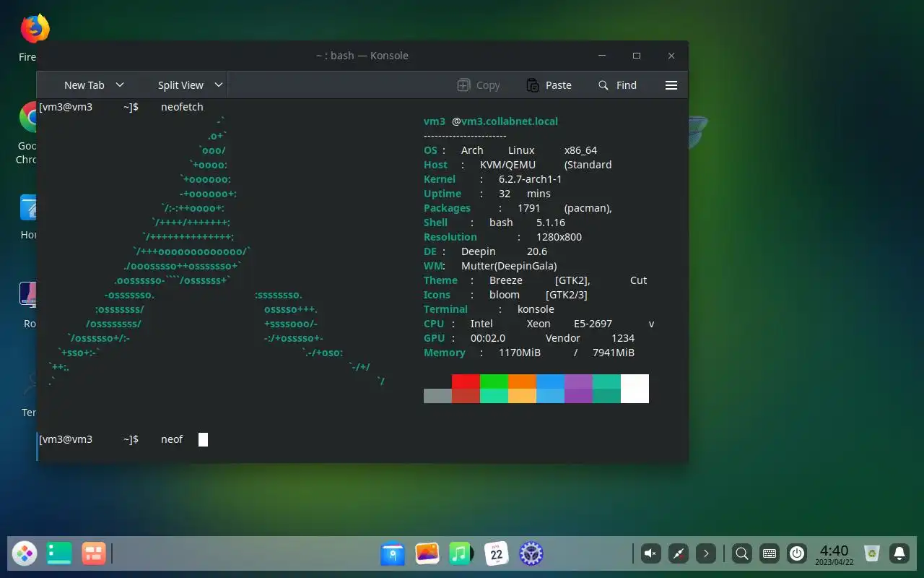Viewport: 924px width, 578px height.
Task: Click the Resolution 1280x800 value
Action: 559,237
